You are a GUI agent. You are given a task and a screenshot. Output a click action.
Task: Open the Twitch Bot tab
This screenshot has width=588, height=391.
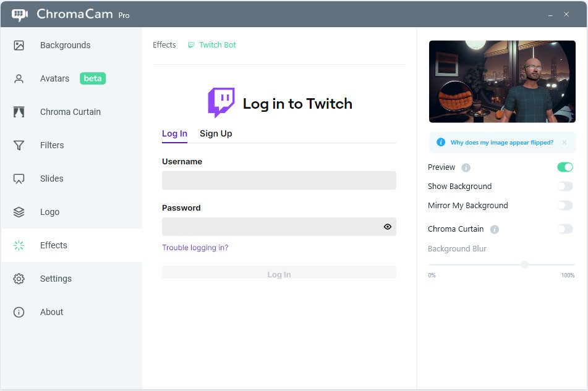(x=211, y=44)
